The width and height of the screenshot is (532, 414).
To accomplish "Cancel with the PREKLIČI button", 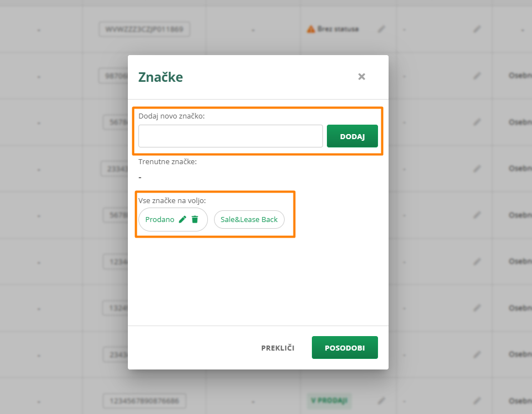I will [x=278, y=348].
